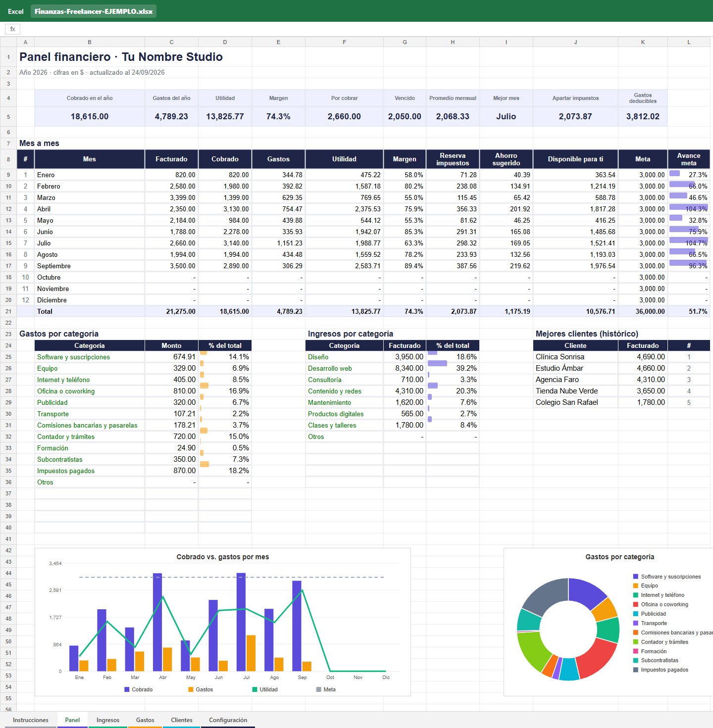Viewport: 713px width, 728px height.
Task: Click the 'Mejores clientes (histórico)' heading
Action: tap(587, 334)
